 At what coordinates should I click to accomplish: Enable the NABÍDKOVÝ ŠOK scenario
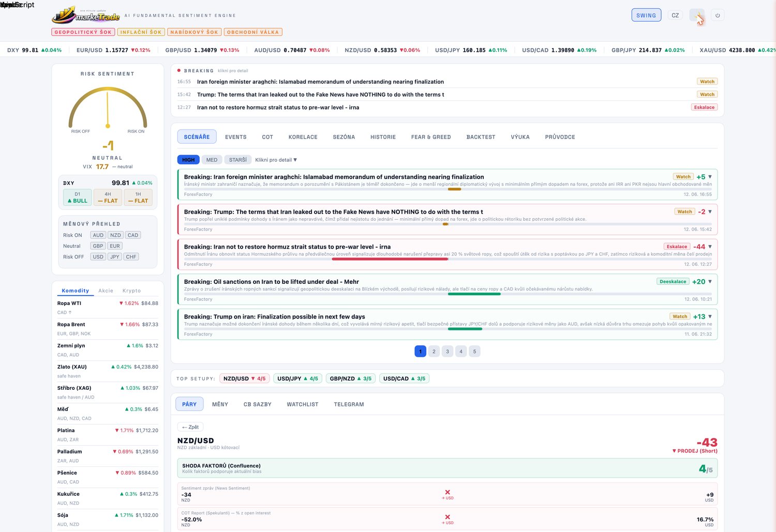point(194,32)
